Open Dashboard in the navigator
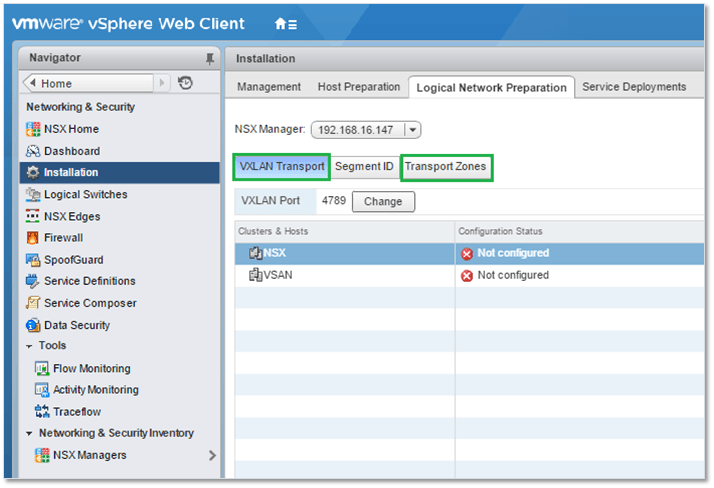Image resolution: width=714 pixels, height=488 pixels. (x=72, y=151)
